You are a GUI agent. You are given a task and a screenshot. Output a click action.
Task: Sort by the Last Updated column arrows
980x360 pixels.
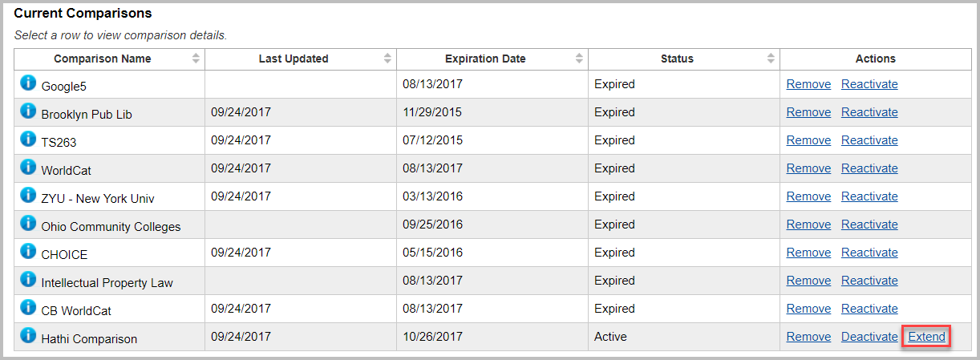pyautogui.click(x=387, y=59)
